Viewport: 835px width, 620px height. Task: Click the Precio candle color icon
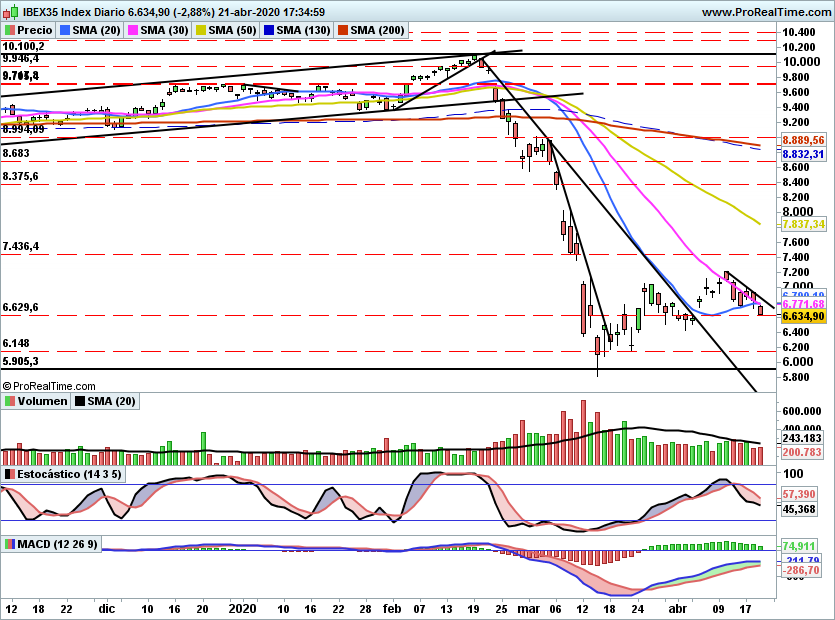[10, 30]
